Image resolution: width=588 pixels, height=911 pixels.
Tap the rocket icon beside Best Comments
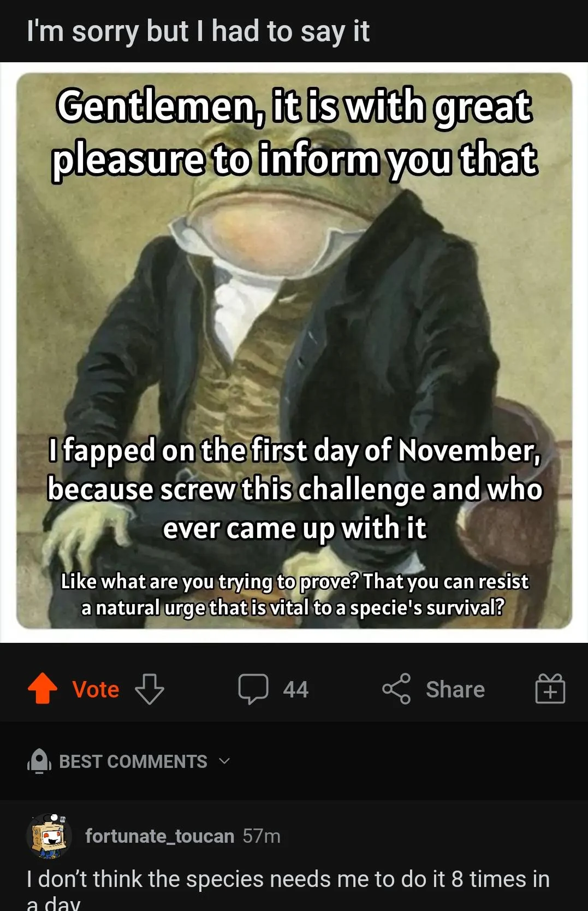coord(39,761)
